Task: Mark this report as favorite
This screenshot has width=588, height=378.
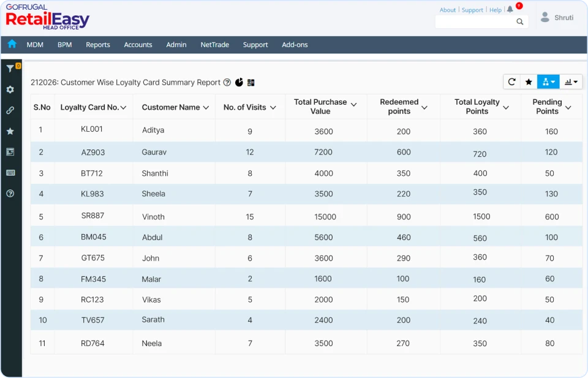Action: [529, 81]
